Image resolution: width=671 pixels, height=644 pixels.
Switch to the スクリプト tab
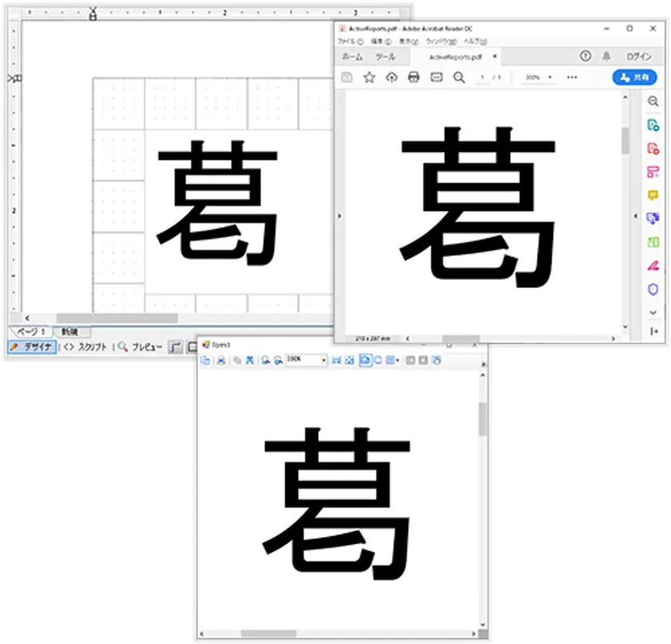coord(85,347)
